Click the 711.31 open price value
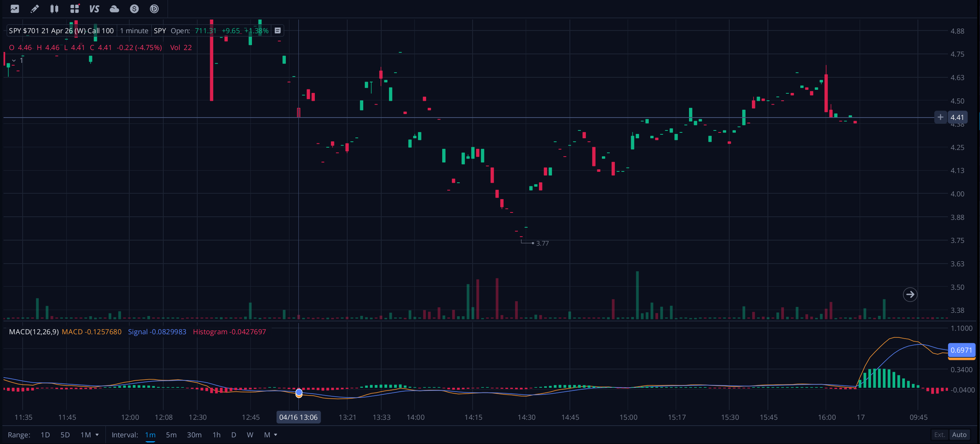The image size is (980, 444). tap(206, 31)
